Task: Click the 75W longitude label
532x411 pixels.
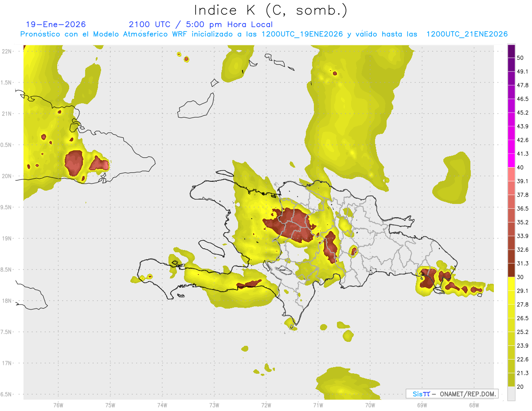Action: [x=110, y=405]
